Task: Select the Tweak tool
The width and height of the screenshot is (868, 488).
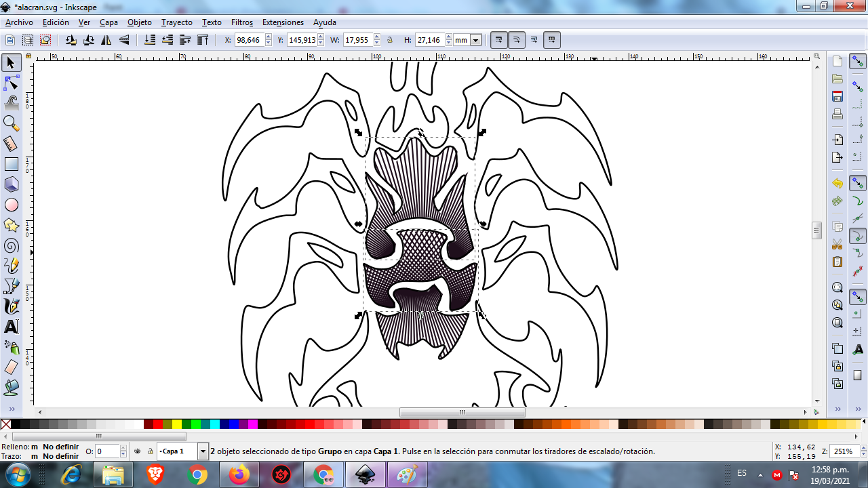Action: 11,103
